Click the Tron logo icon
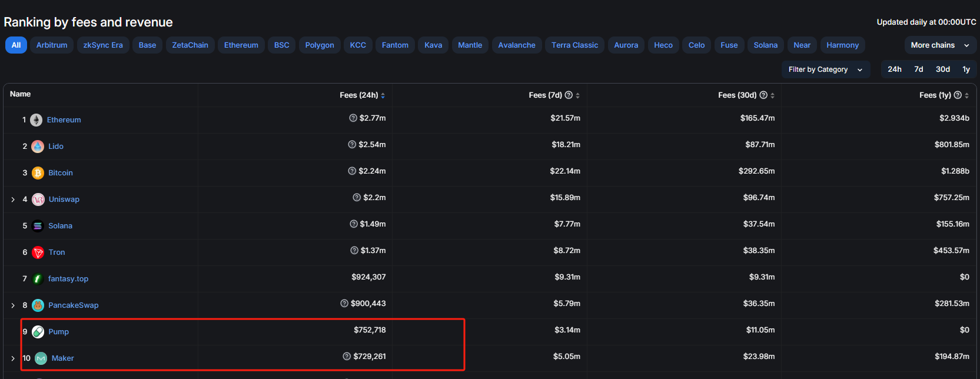This screenshot has width=980, height=379. pos(38,252)
